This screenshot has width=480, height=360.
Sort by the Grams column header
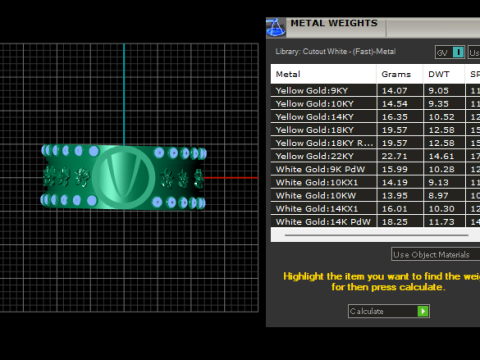pos(400,74)
